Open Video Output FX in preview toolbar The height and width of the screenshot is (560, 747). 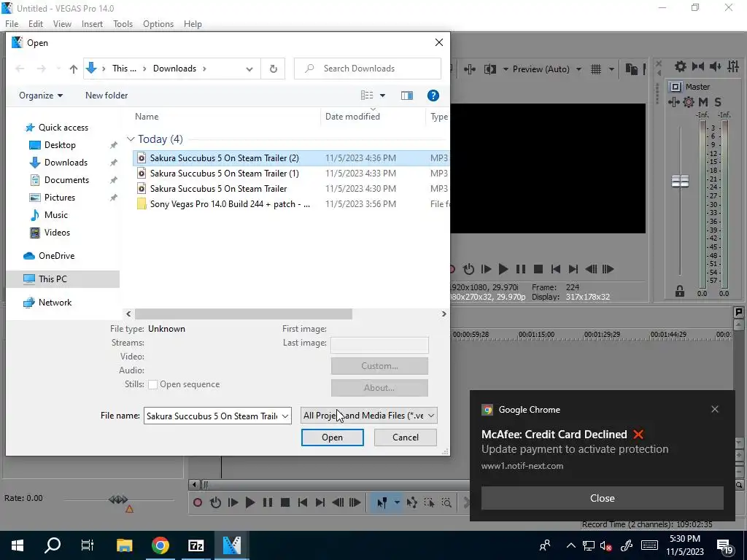pyautogui.click(x=470, y=69)
